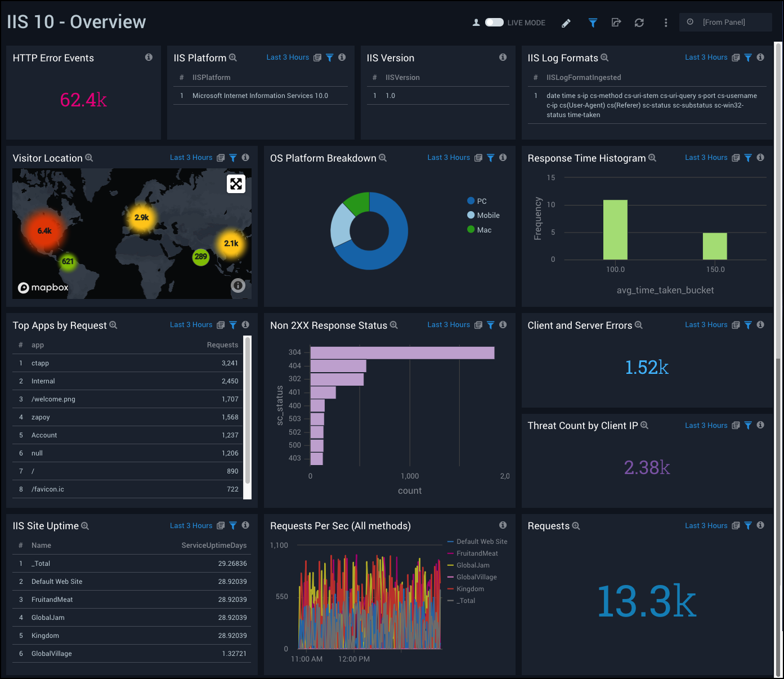Select the ctapp row in Top Apps
784x679 pixels.
(128, 363)
